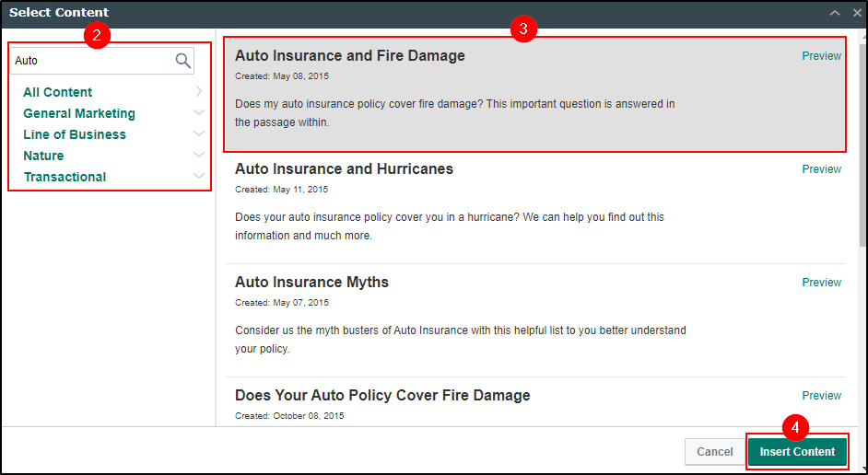This screenshot has width=868, height=475.
Task: Open the All Content category
Action: [57, 92]
